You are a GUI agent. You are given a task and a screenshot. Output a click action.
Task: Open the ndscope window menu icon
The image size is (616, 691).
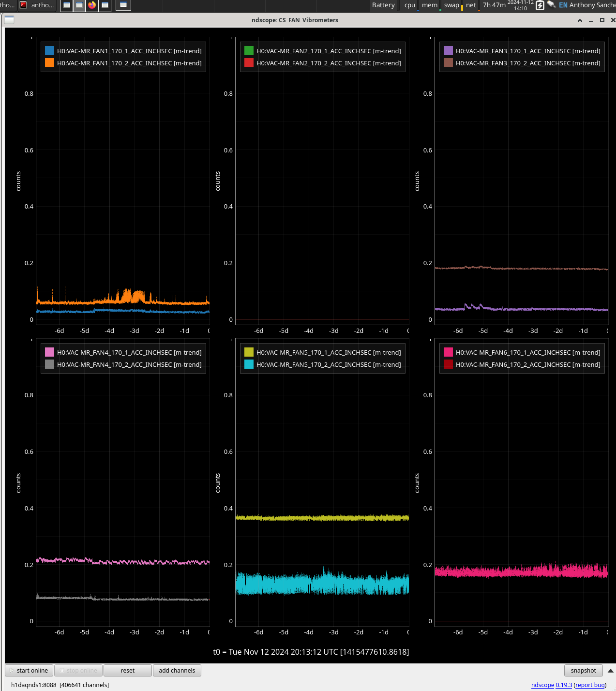coord(9,20)
